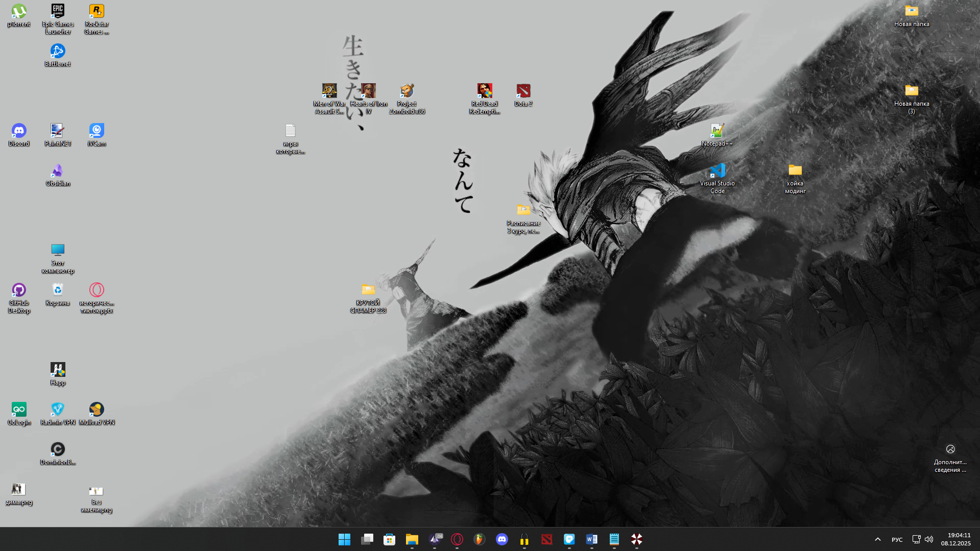Open the blue chat-bubble app in the taskbar
Screen dimensions: 980x551
tap(569, 539)
